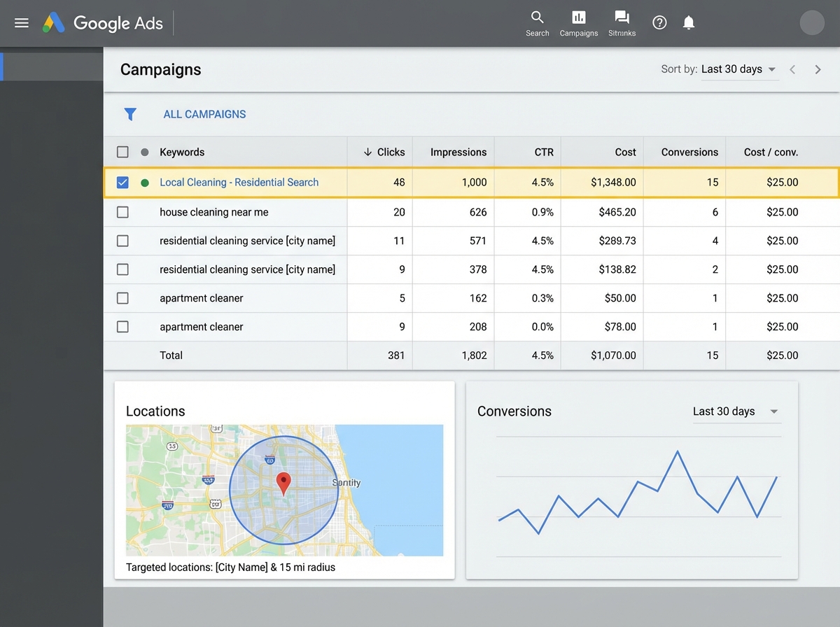Open the Sort by Last 30 days dropdown
840x627 pixels.
tap(740, 69)
